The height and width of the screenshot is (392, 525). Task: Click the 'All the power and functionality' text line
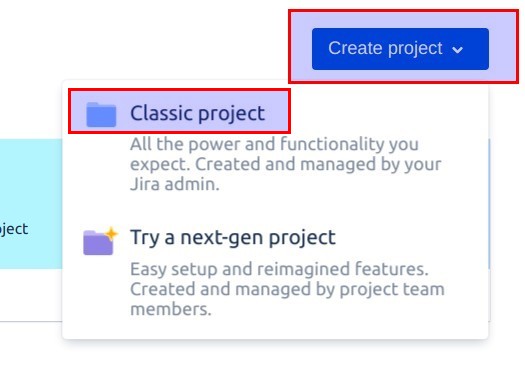(x=274, y=144)
